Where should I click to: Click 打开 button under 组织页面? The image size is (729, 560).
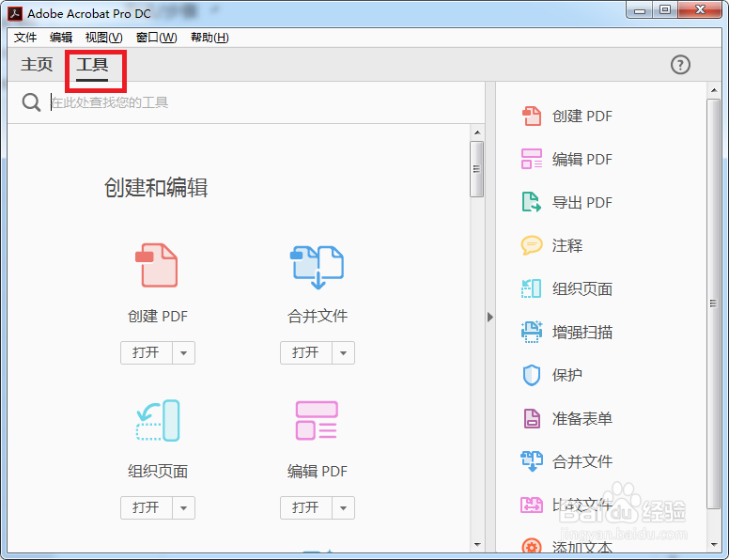tap(146, 508)
